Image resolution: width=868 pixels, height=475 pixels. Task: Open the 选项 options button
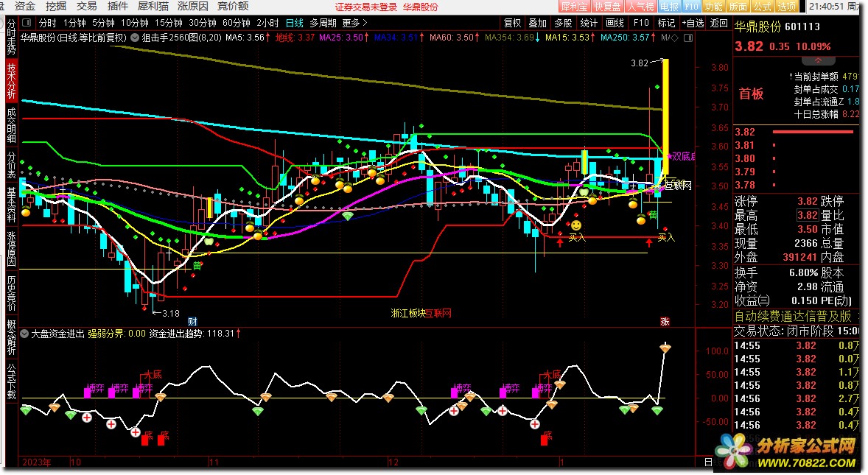click(787, 7)
